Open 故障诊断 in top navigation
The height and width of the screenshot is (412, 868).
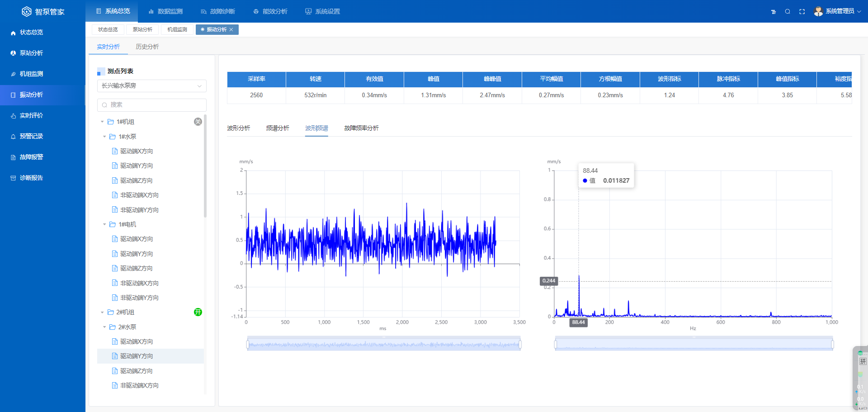pyautogui.click(x=218, y=11)
